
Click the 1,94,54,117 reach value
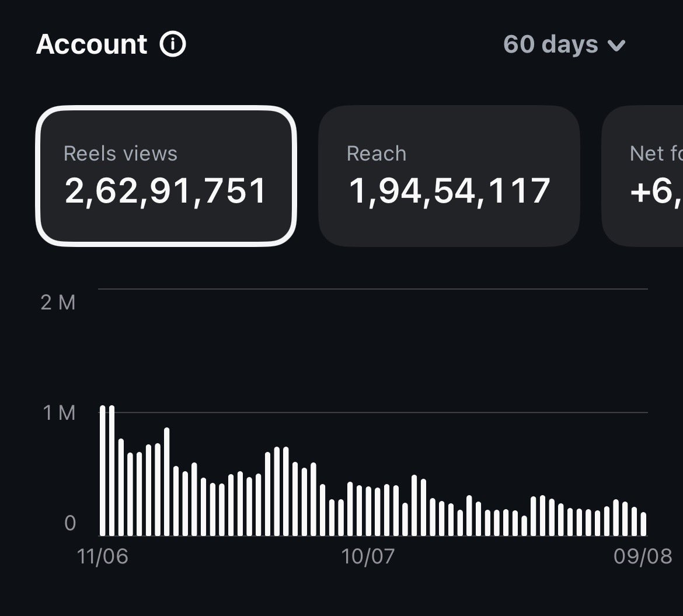point(449,192)
